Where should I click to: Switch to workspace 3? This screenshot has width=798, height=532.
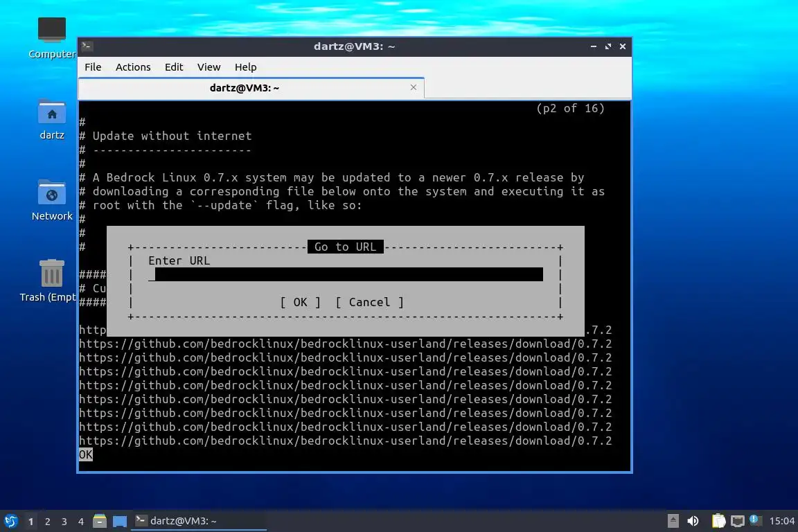(x=64, y=522)
